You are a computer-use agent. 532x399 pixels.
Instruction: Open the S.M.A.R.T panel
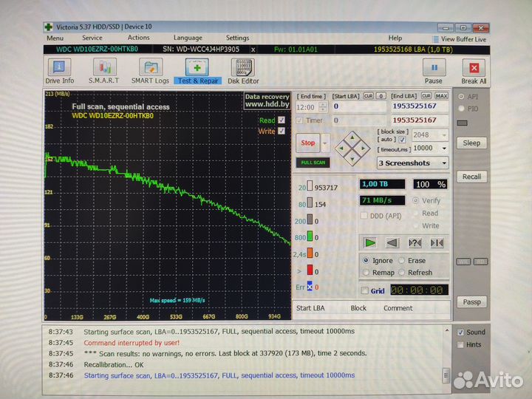104,71
